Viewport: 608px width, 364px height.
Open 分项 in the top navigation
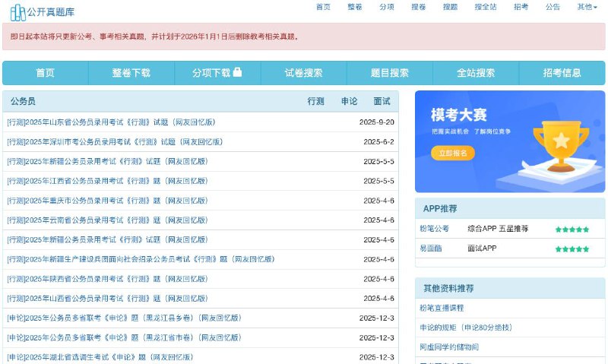click(x=387, y=7)
